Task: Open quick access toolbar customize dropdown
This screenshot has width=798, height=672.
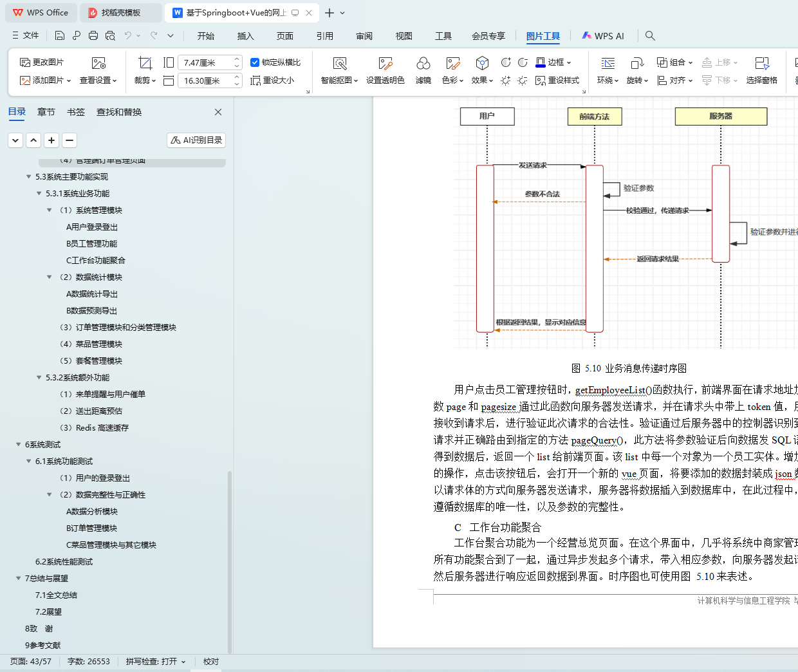Action: (x=171, y=35)
